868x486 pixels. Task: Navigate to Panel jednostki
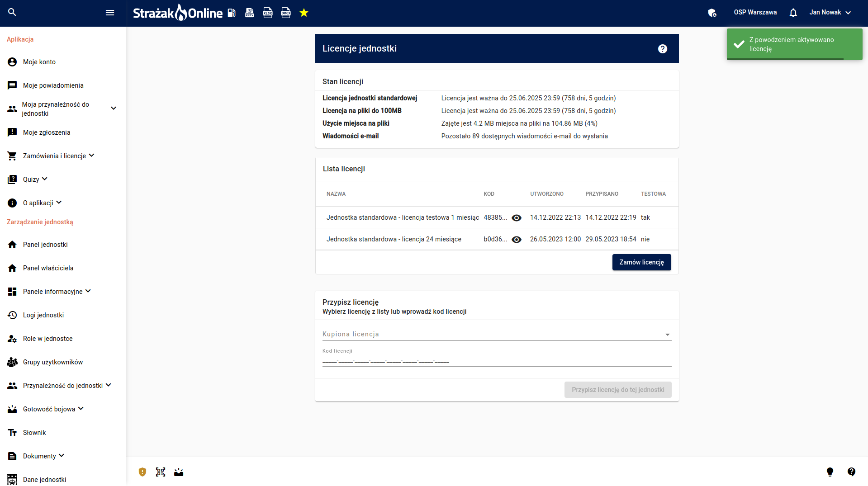[45, 245]
